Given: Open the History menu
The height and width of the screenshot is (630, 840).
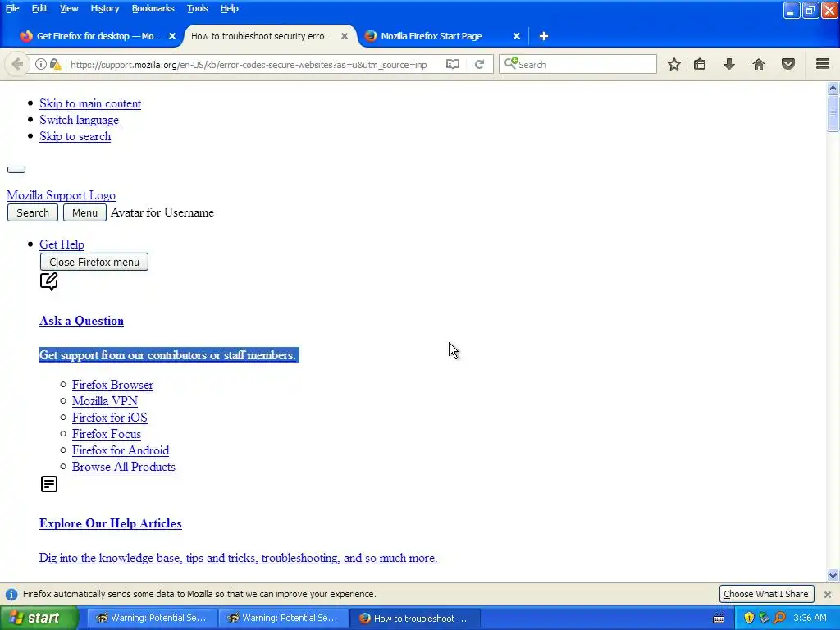Looking at the screenshot, I should (x=104, y=8).
